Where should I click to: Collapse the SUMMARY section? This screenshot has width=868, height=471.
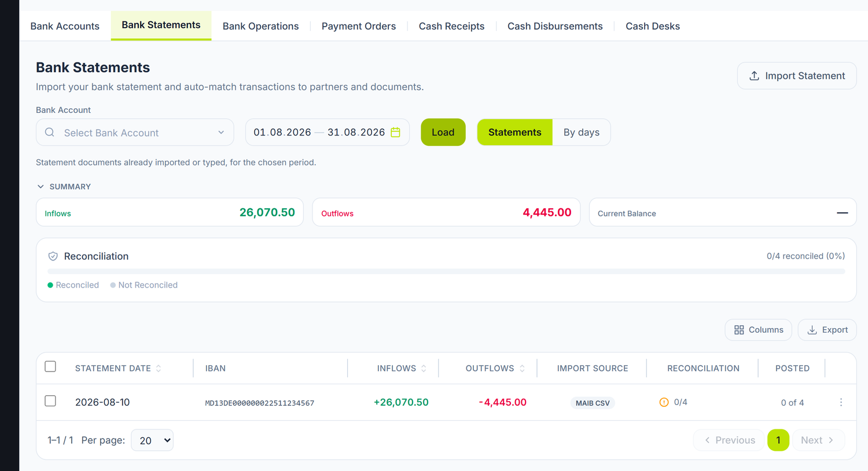tap(64, 187)
